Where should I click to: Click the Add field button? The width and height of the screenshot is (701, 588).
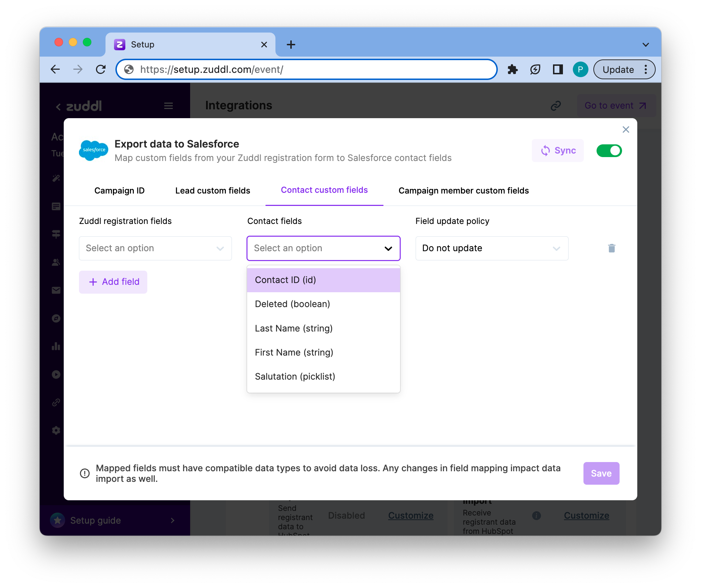[x=113, y=282]
